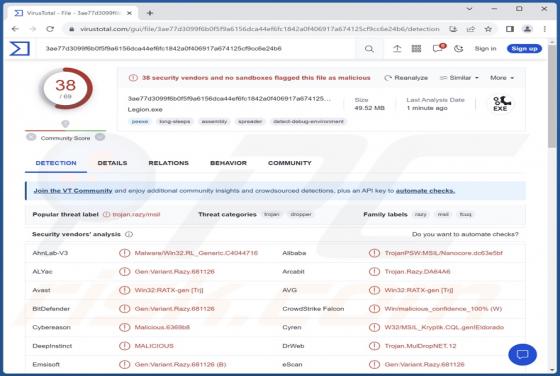
Task: Click the browser forward arrow
Action: click(x=33, y=29)
